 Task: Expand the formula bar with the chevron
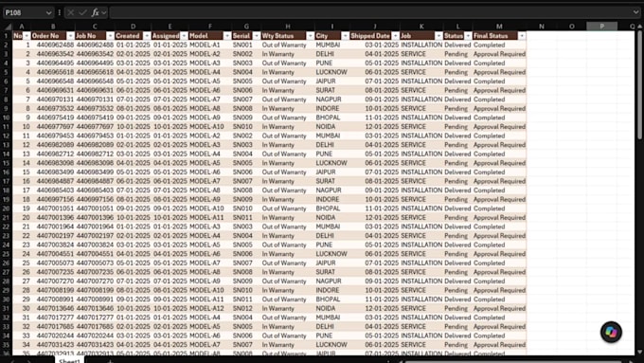point(635,12)
